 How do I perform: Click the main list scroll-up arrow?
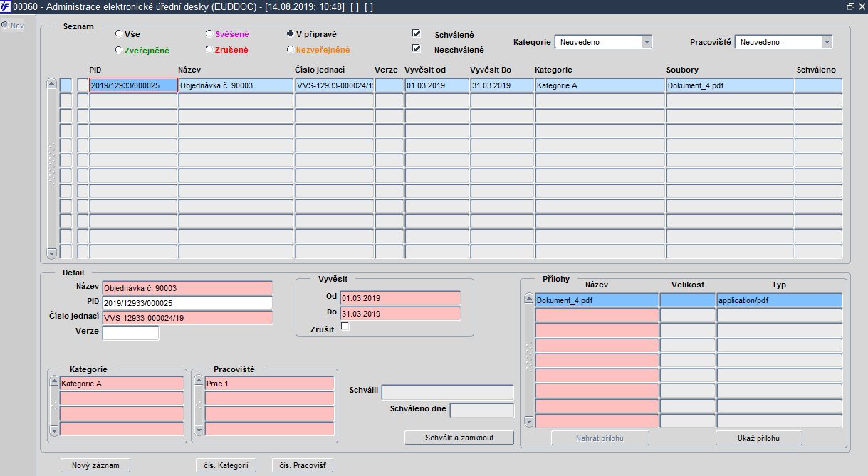pos(51,83)
